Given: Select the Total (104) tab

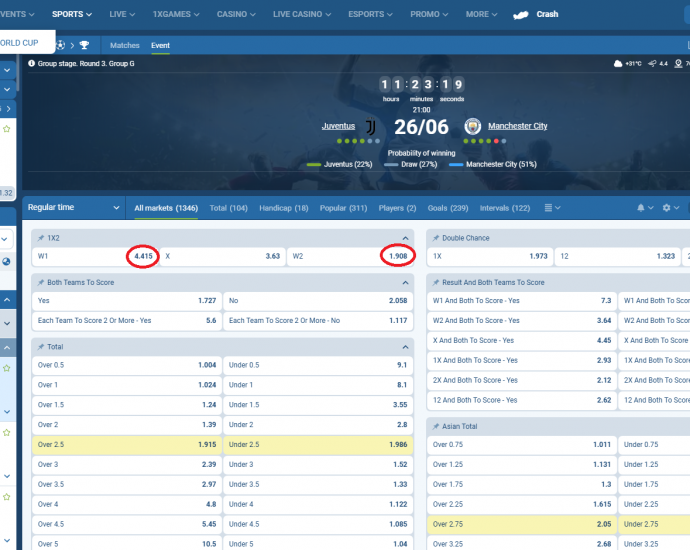Looking at the screenshot, I should [x=228, y=208].
